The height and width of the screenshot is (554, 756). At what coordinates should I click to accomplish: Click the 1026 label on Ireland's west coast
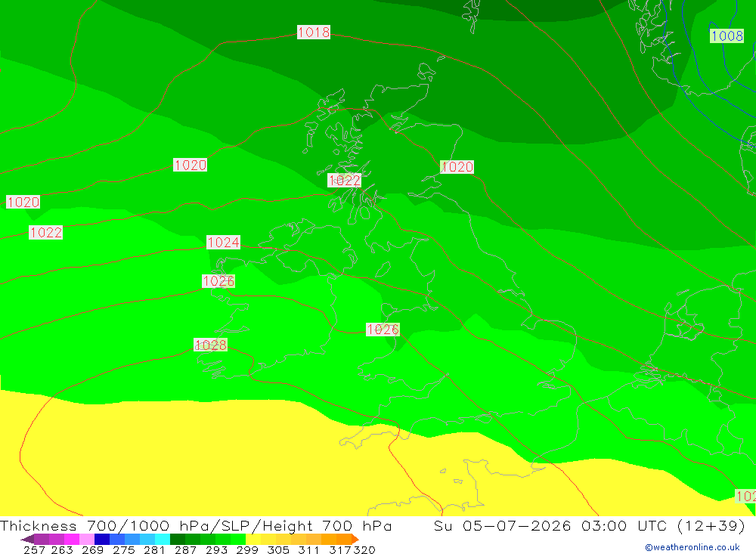click(x=218, y=281)
